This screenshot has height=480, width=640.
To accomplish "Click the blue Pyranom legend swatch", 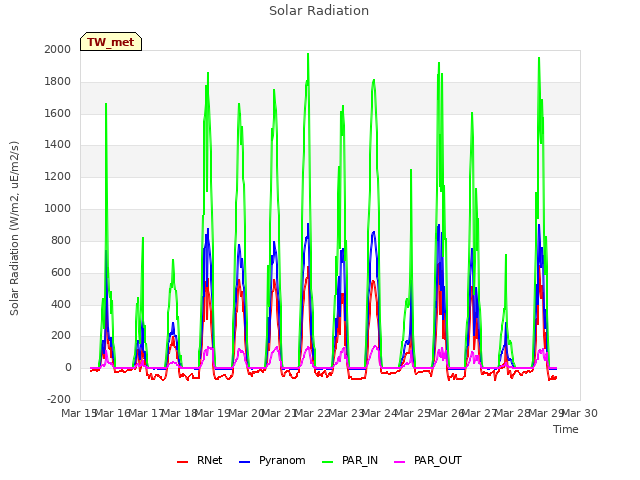I will click(x=244, y=462).
